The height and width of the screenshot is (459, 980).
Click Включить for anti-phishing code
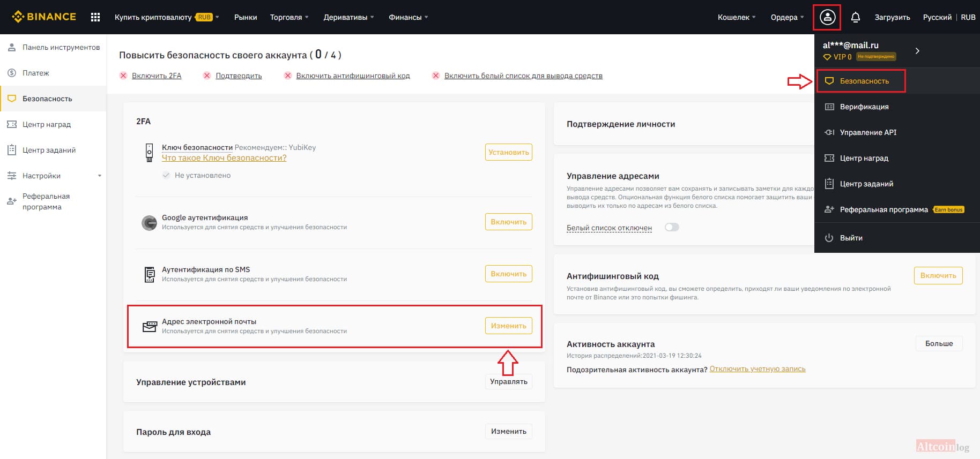click(938, 275)
